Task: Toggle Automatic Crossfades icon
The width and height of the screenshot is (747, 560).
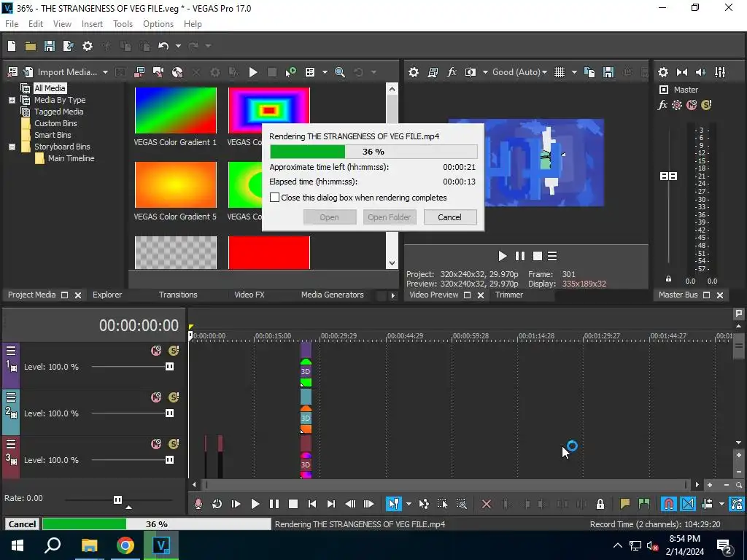Action: coord(688,504)
